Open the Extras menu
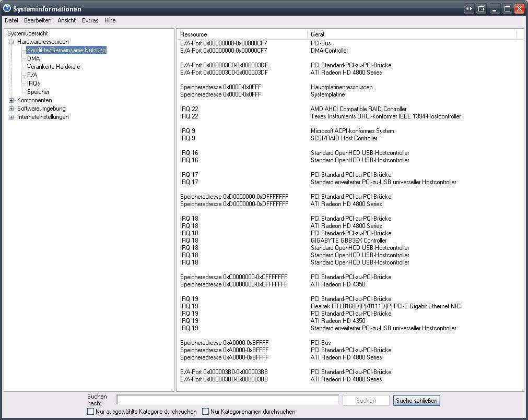 coord(90,20)
